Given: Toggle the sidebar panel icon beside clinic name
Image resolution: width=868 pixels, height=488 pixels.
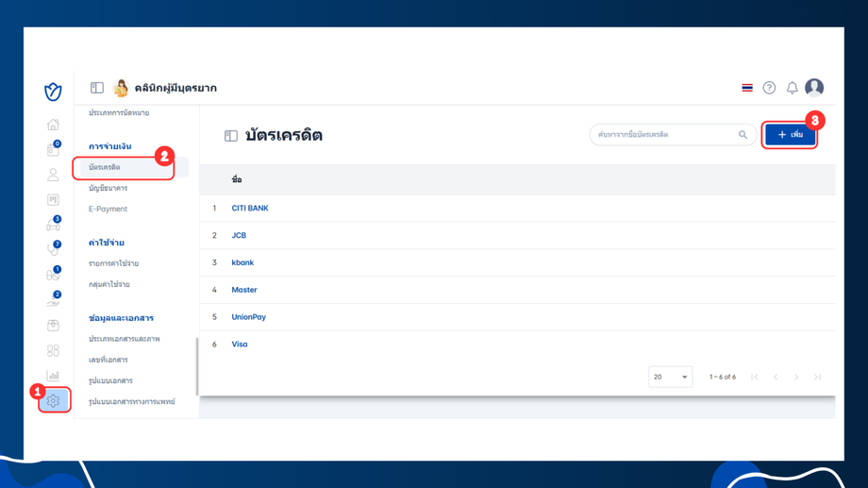Looking at the screenshot, I should [97, 88].
